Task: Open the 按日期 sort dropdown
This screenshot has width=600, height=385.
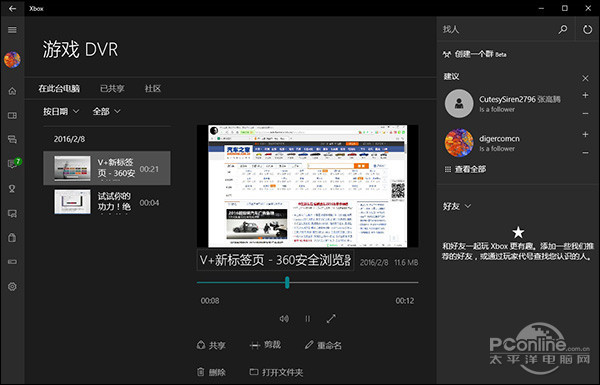Action: point(61,111)
